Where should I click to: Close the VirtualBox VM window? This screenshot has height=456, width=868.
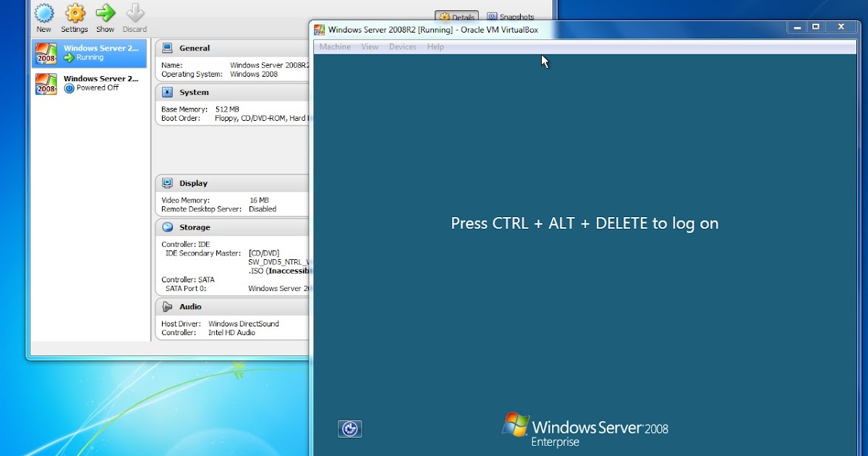(x=841, y=27)
